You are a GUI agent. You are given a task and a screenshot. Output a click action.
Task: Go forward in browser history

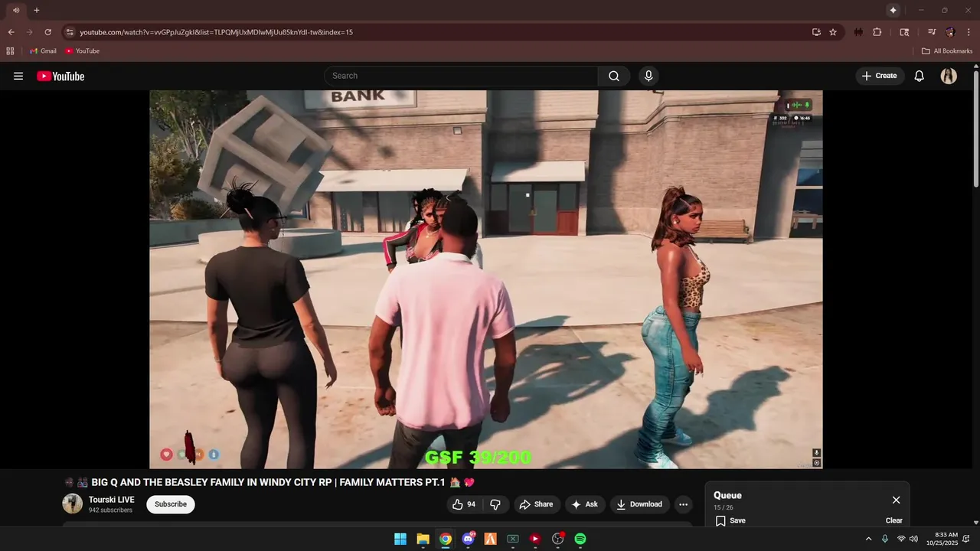pos(29,32)
